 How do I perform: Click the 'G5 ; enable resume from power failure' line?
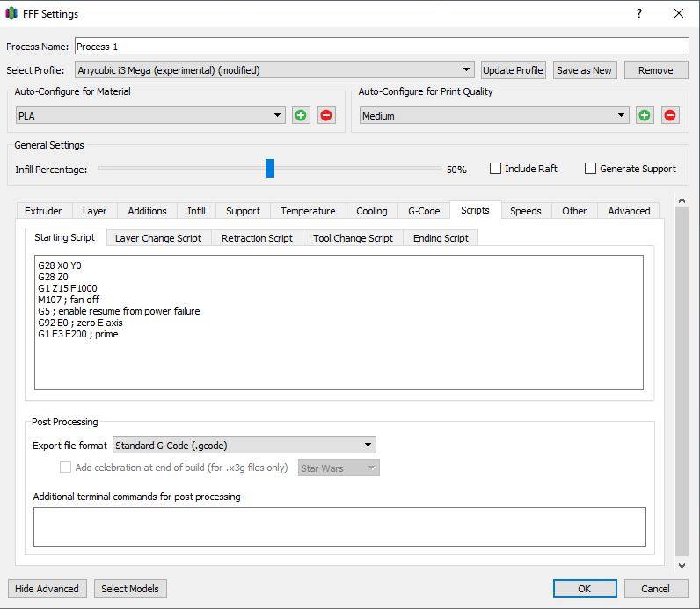point(119,311)
